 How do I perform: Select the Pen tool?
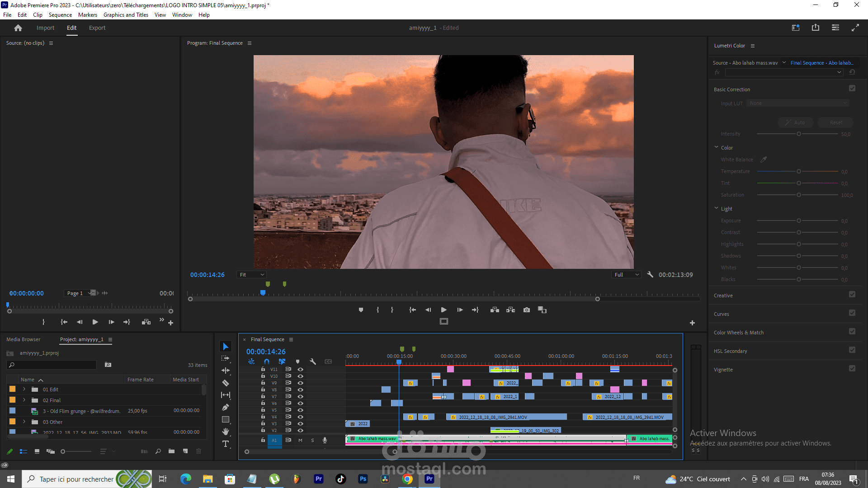226,407
